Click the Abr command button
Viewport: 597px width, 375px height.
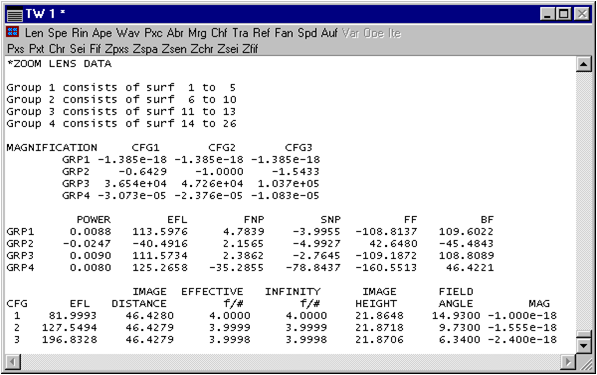(x=175, y=33)
